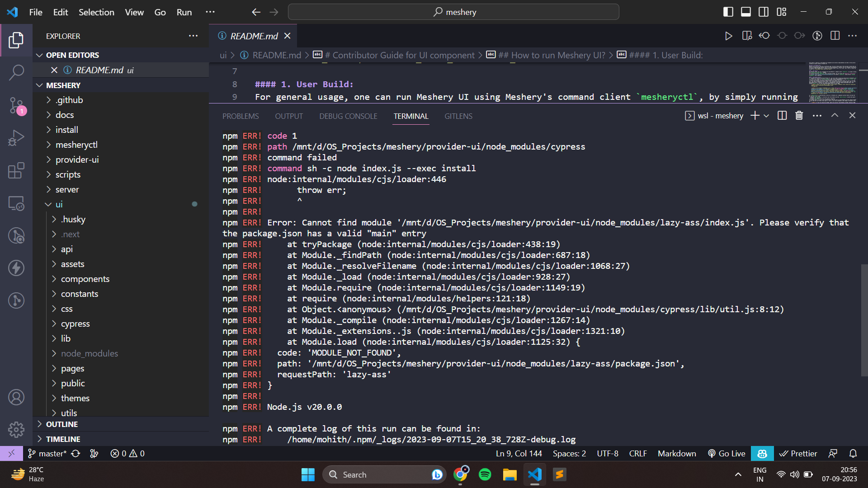Click the terminal vertical scrollbar

point(864,320)
